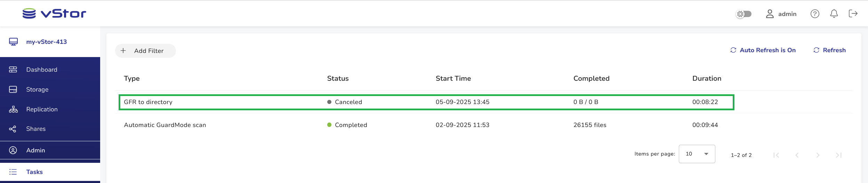
Task: Open the admin user profile
Action: click(781, 14)
